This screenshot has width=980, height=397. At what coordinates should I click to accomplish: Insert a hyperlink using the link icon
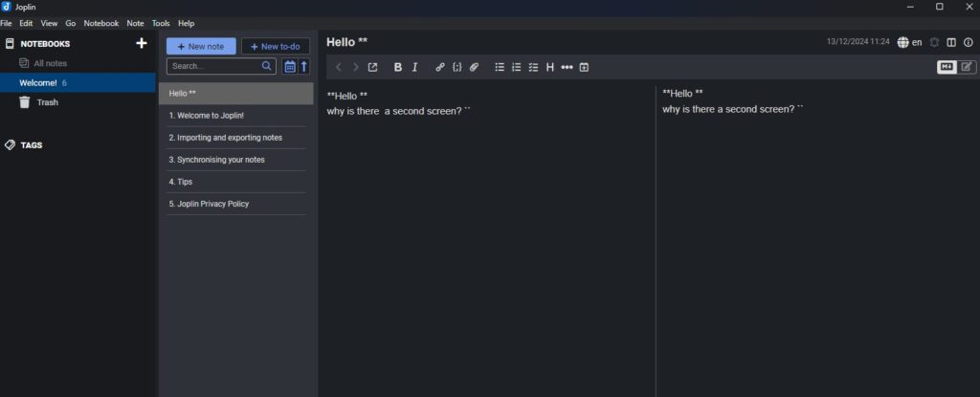click(440, 67)
